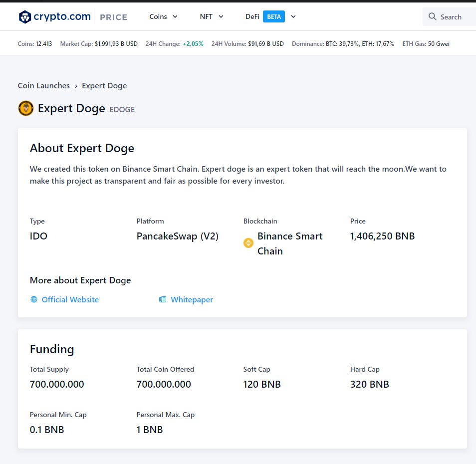This screenshot has height=464, width=476.
Task: Click the About Expert Doge heading
Action: pyautogui.click(x=82, y=148)
